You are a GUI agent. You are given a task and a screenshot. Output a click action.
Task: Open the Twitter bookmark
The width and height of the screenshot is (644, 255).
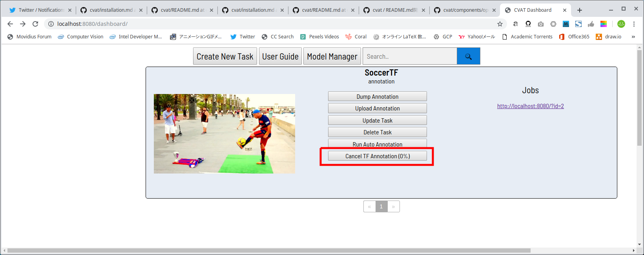click(x=243, y=37)
